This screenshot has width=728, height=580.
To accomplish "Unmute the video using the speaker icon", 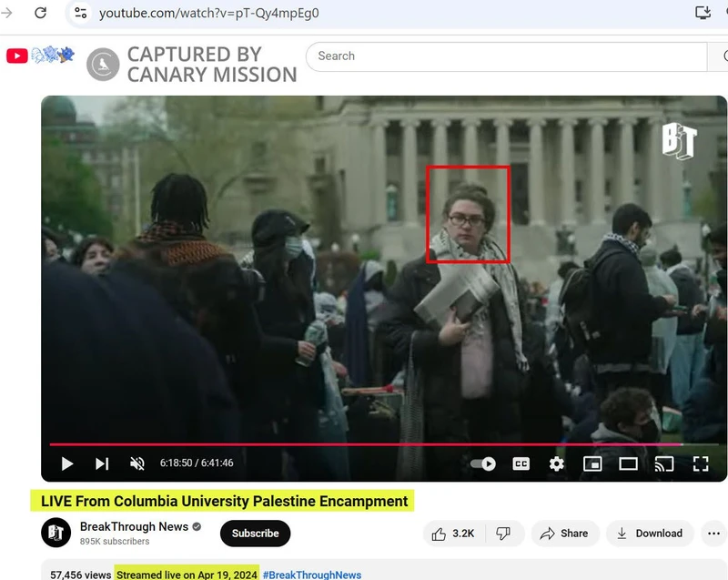I will [x=137, y=463].
